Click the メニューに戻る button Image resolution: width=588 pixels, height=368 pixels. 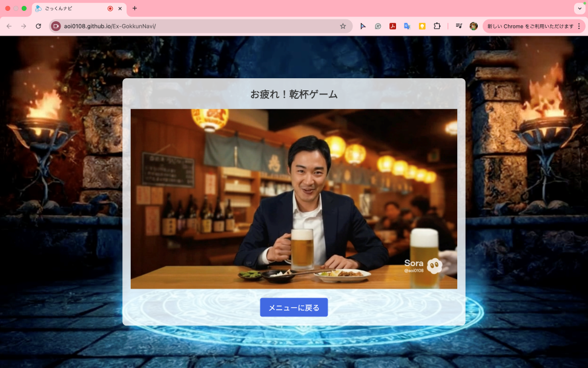click(294, 307)
